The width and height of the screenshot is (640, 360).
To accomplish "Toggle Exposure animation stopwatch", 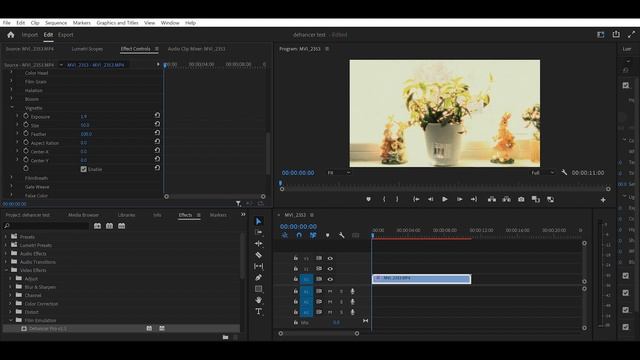I will 26,116.
